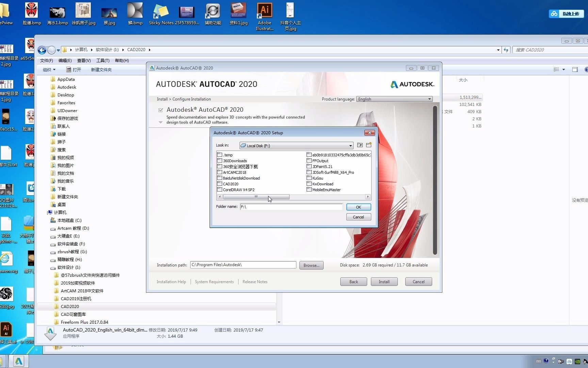Open the 工具(T) menu
Viewport: 588px width, 368px height.
tap(103, 60)
